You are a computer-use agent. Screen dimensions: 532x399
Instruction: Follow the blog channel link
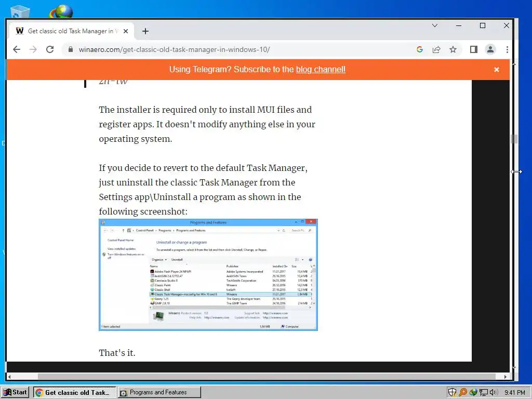click(321, 69)
